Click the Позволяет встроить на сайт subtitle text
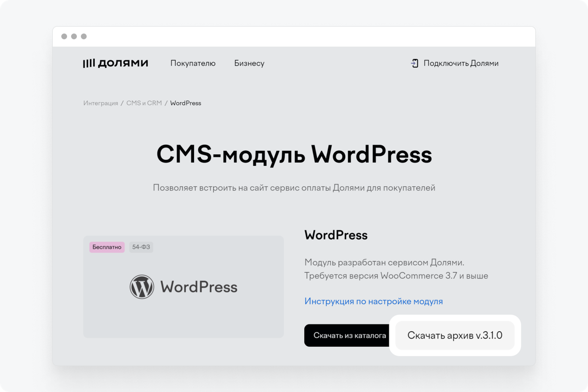This screenshot has height=392, width=588. pyautogui.click(x=294, y=188)
